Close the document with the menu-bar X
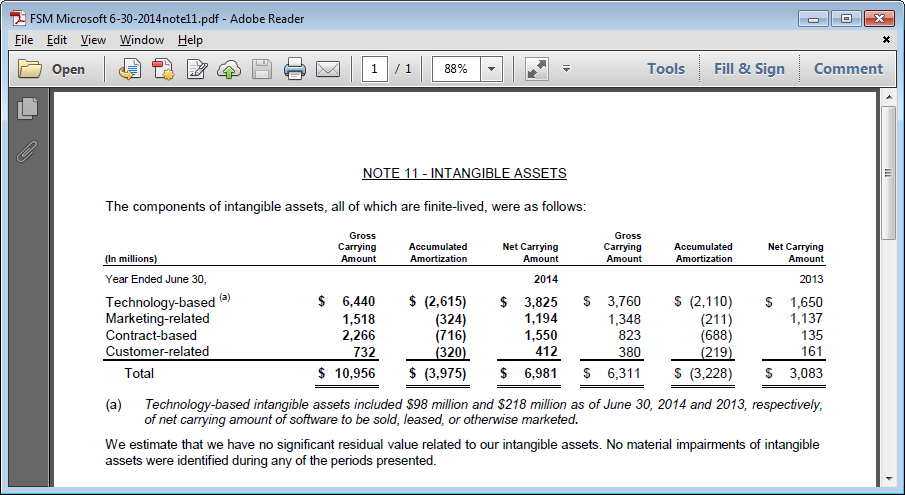This screenshot has height=495, width=905. pos(886,39)
